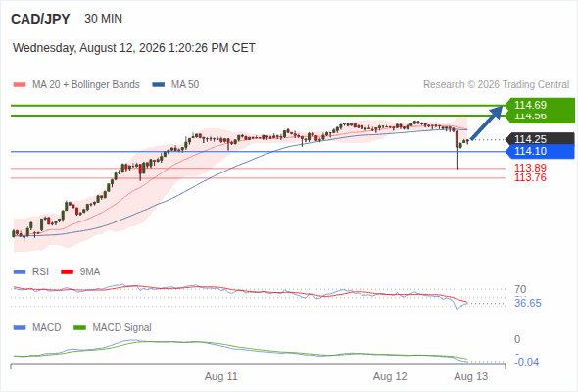The height and width of the screenshot is (392, 578).
Task: Select the 114.69 green target price label
Action: point(540,105)
